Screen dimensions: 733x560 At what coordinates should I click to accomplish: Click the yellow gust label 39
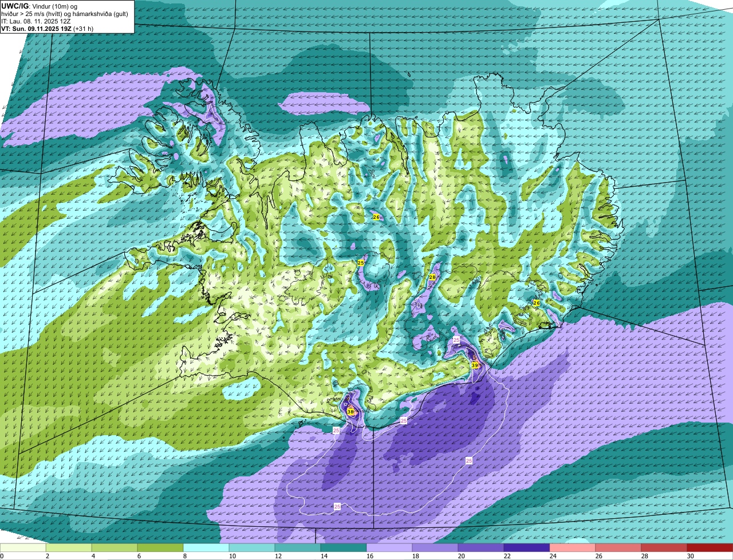click(475, 365)
